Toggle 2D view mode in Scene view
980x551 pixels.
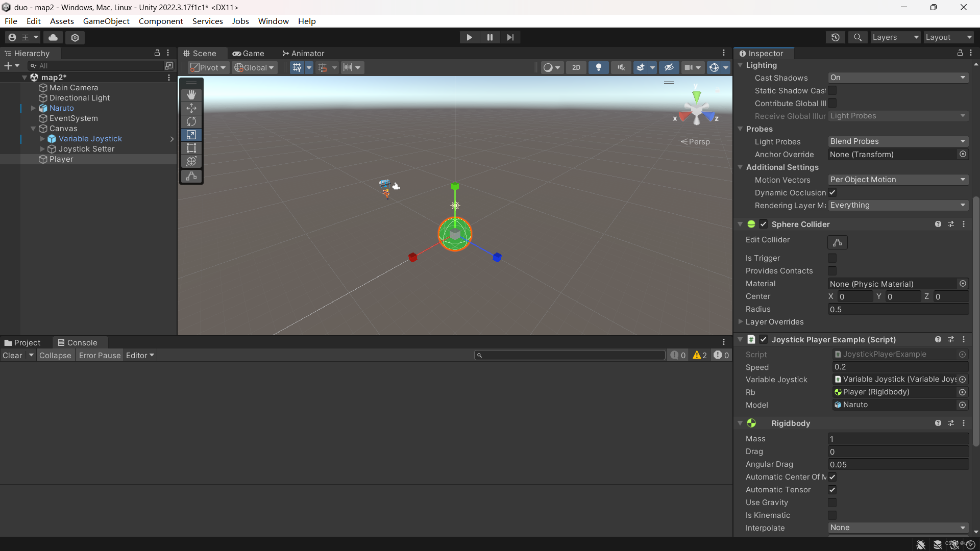click(576, 67)
